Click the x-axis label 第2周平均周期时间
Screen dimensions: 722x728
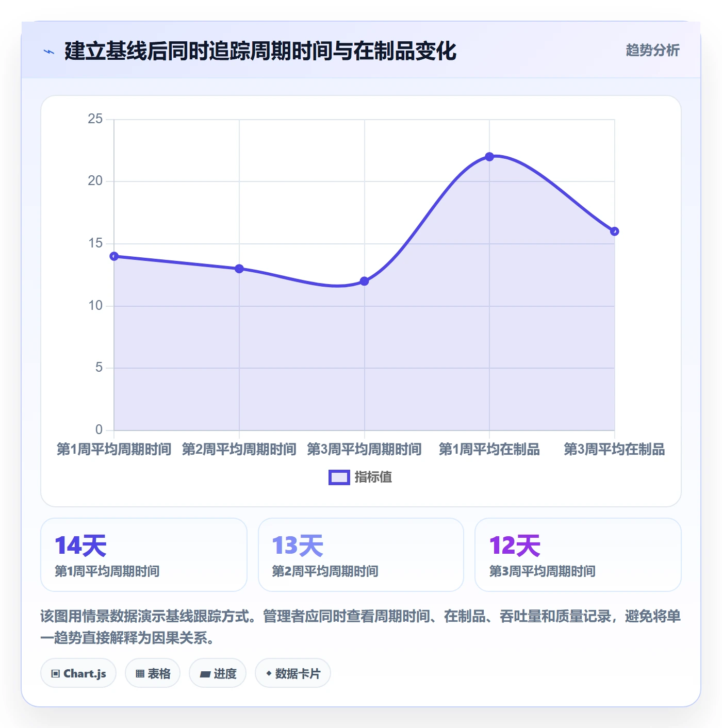pyautogui.click(x=239, y=449)
